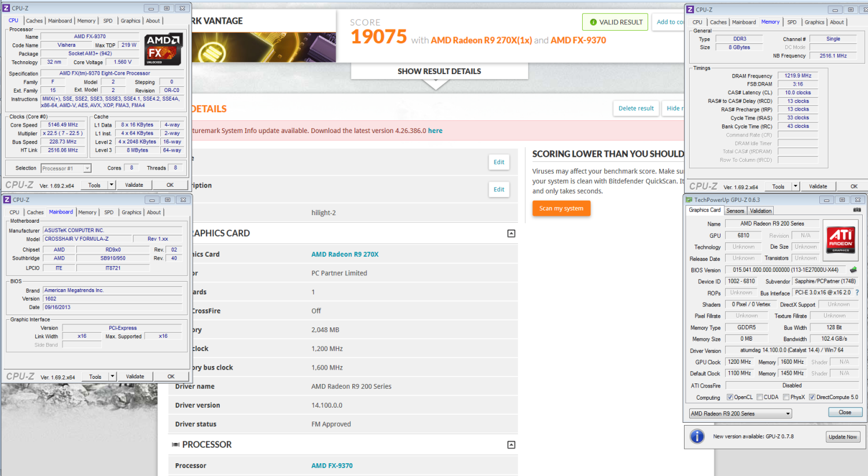868x476 pixels.
Task: Click the GPU Clock value 1200 MHz
Action: 740,362
